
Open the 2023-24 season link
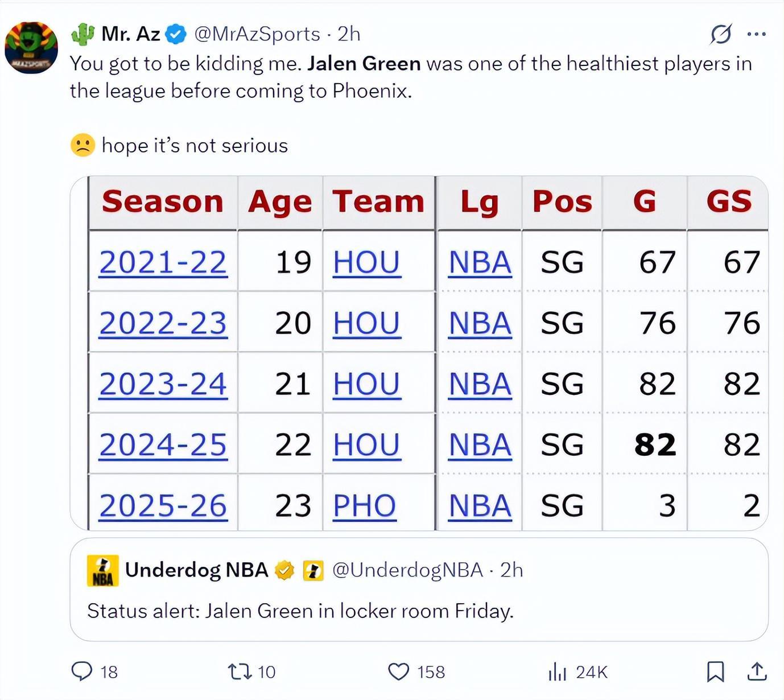click(x=163, y=384)
